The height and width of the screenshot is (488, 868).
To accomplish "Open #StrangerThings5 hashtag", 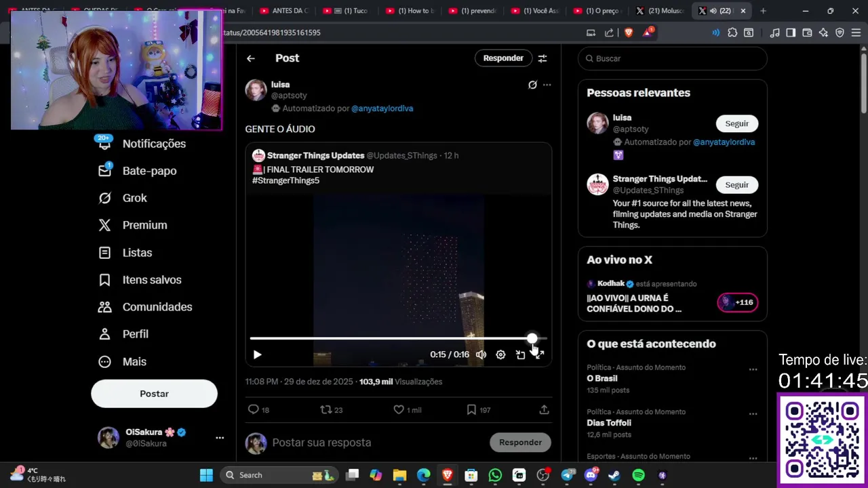I will pos(285,180).
